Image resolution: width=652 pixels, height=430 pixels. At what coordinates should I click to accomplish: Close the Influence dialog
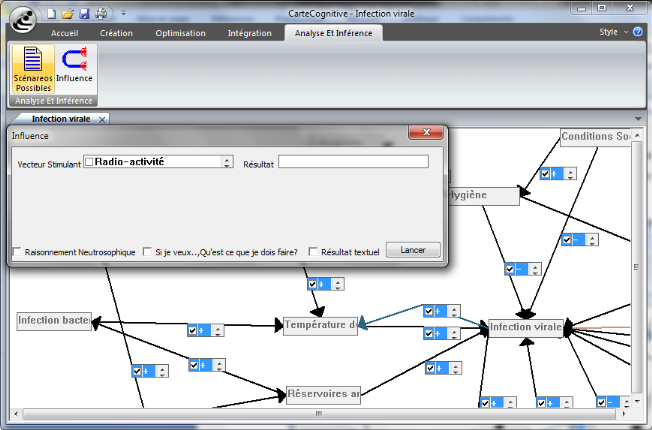426,132
